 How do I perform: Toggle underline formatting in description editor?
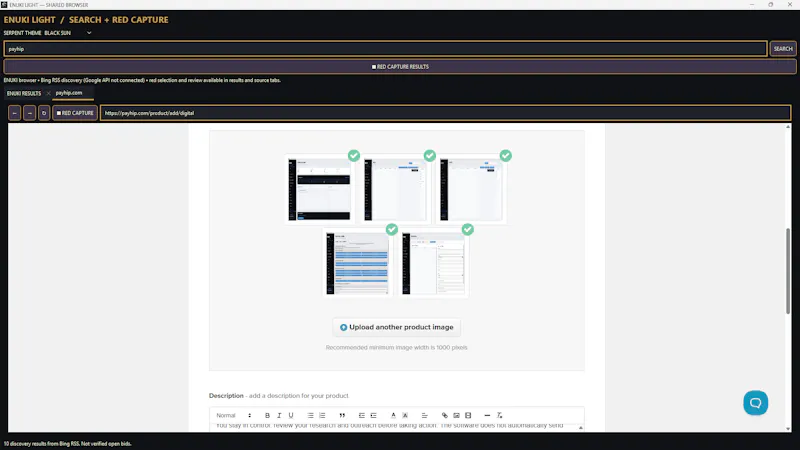291,415
